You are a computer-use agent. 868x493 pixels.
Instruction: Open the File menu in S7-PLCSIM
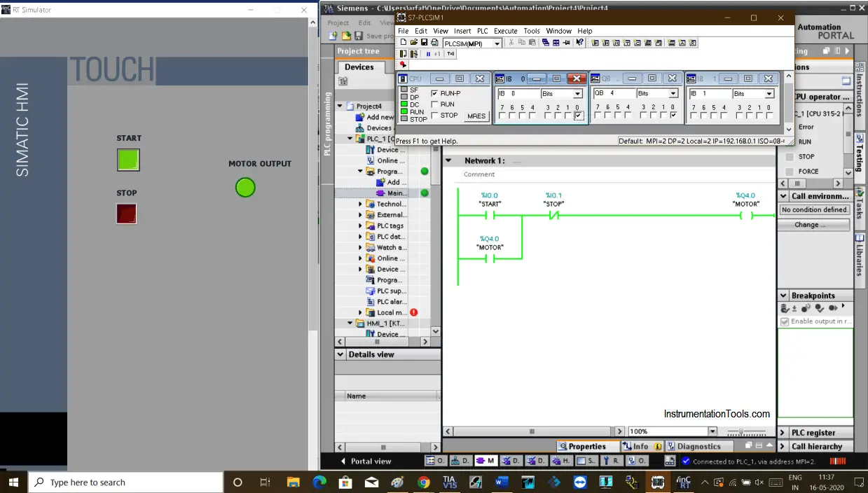403,31
